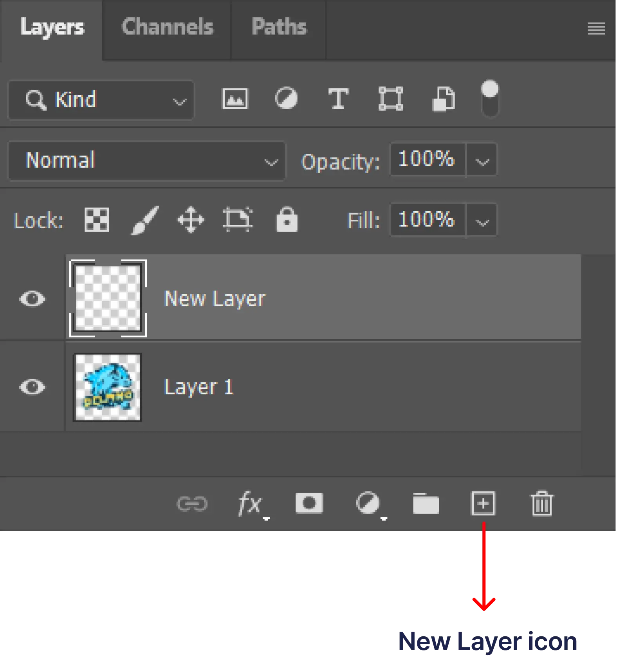Select the Layer 1 dolphin thumbnail
This screenshot has height=672, width=617.
click(x=108, y=387)
